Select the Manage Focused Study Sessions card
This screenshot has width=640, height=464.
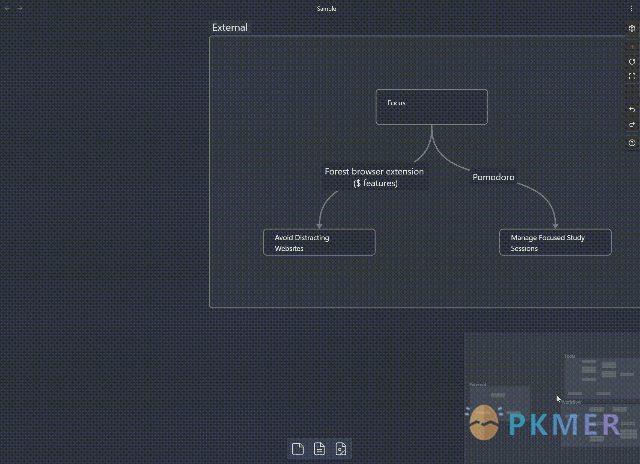[555, 242]
